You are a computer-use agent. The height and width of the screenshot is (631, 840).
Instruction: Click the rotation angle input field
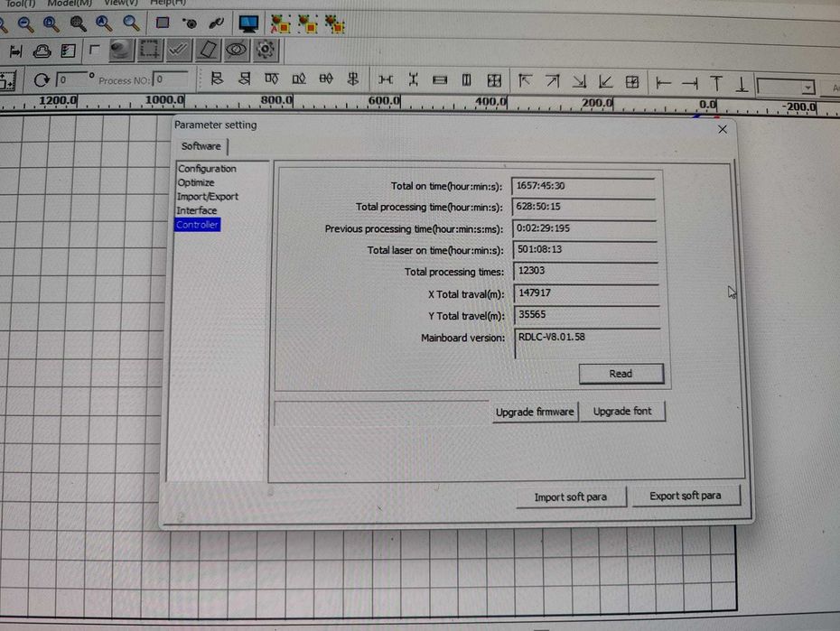tap(70, 79)
